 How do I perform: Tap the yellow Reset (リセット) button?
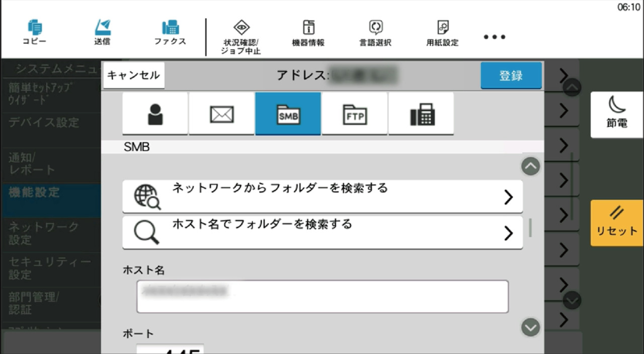click(617, 223)
